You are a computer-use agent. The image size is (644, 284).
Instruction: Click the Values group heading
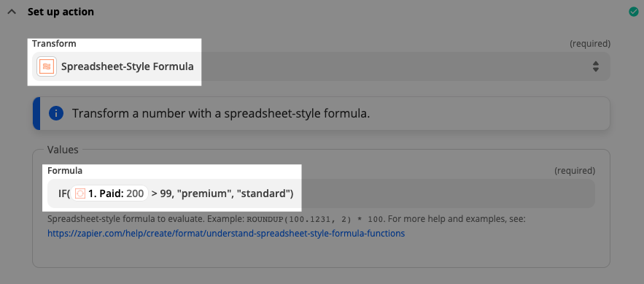63,150
